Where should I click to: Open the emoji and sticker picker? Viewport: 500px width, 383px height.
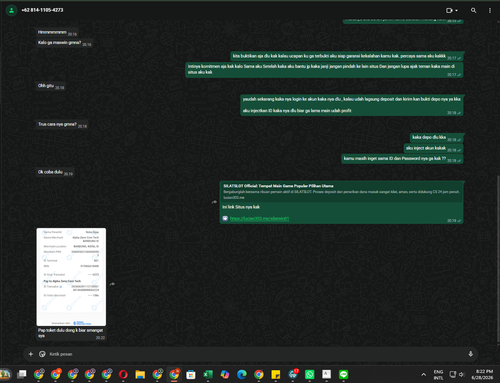point(42,354)
